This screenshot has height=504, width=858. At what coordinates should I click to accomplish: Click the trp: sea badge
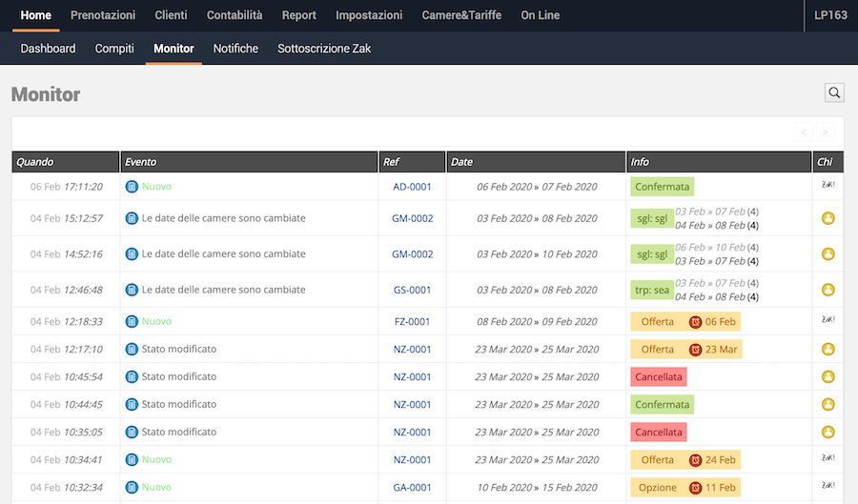[x=652, y=290]
